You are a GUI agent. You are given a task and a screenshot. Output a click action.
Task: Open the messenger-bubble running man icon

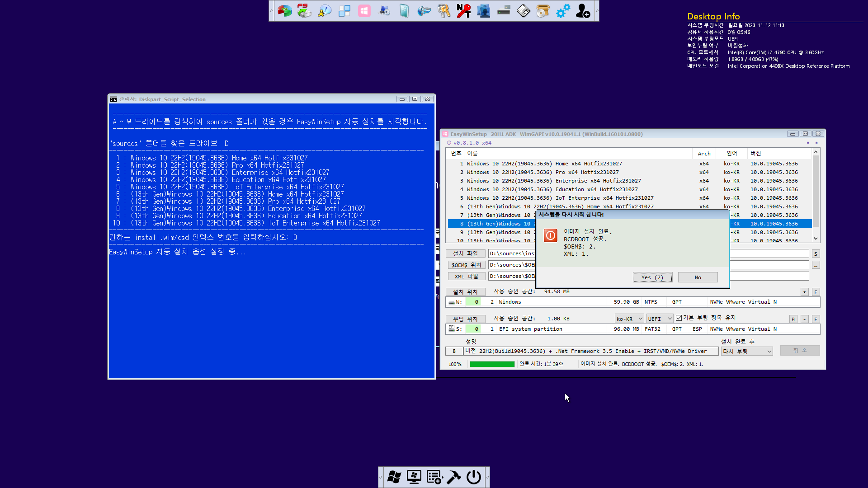[x=324, y=10]
